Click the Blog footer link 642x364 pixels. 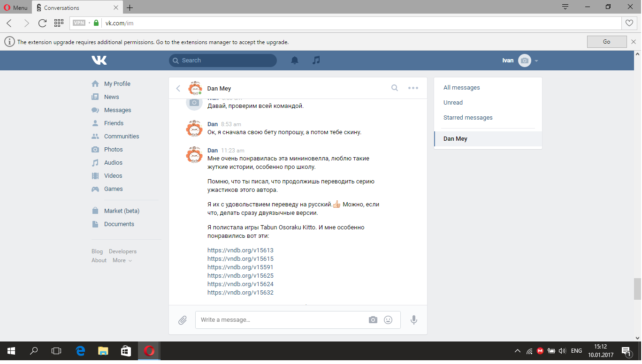click(97, 251)
